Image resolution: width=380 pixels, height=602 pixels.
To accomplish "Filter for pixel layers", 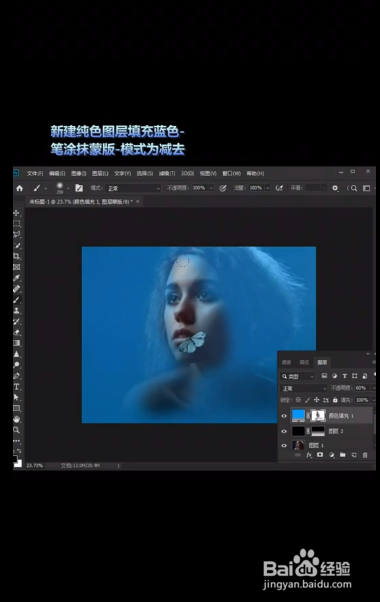I will tap(324, 376).
